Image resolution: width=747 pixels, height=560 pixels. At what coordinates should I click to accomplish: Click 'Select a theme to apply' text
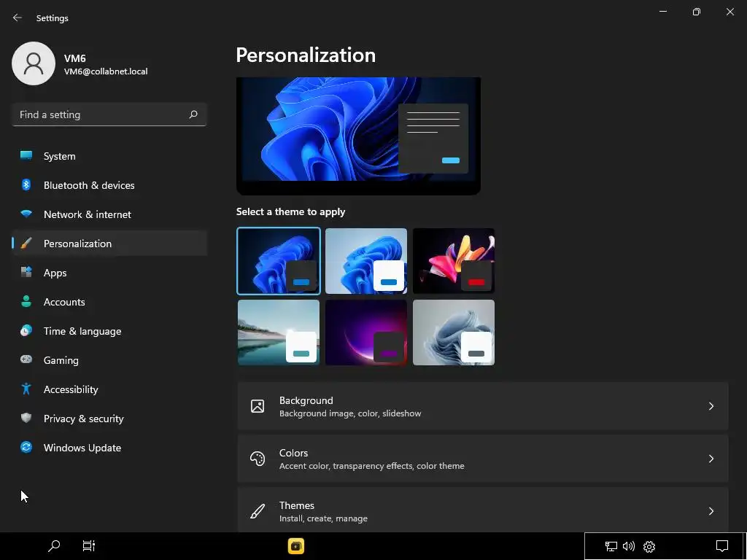(290, 212)
